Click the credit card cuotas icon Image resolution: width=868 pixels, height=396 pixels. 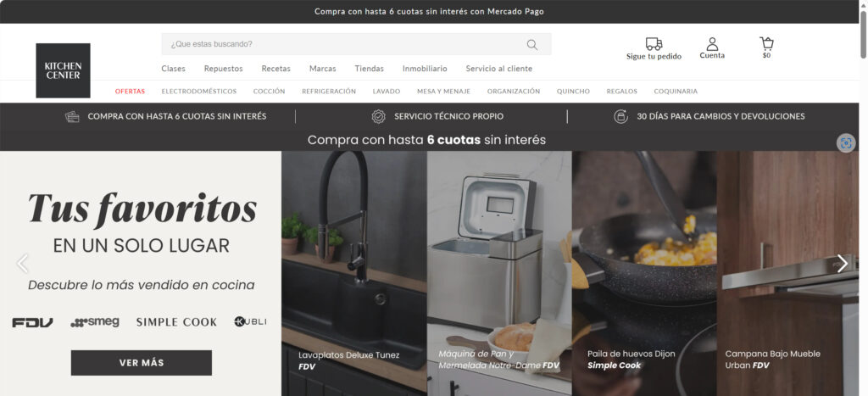point(72,117)
